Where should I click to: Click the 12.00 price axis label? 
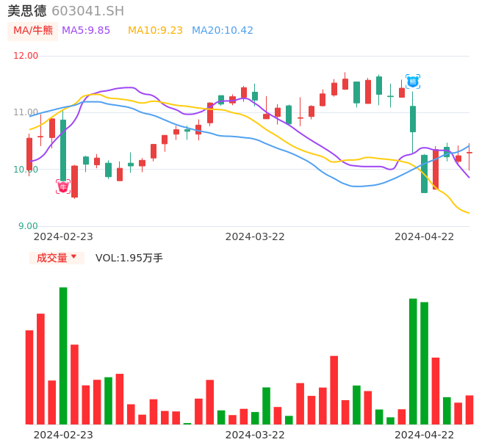[x=26, y=56]
